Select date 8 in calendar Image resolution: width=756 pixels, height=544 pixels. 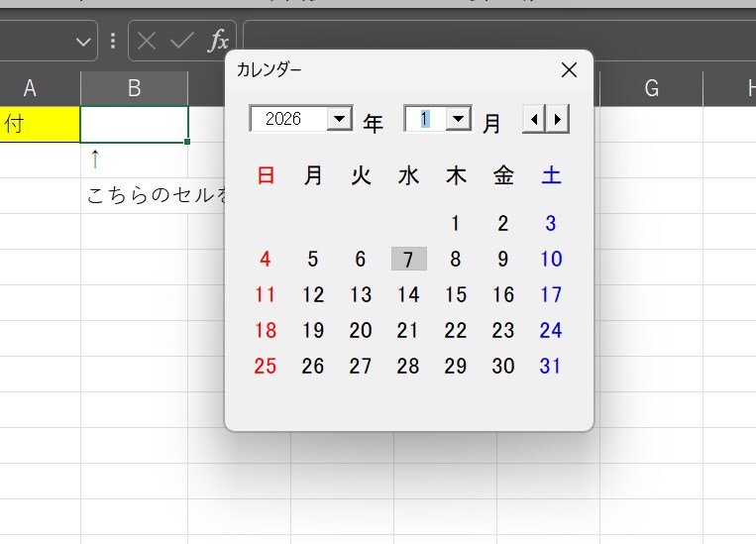[x=455, y=259]
